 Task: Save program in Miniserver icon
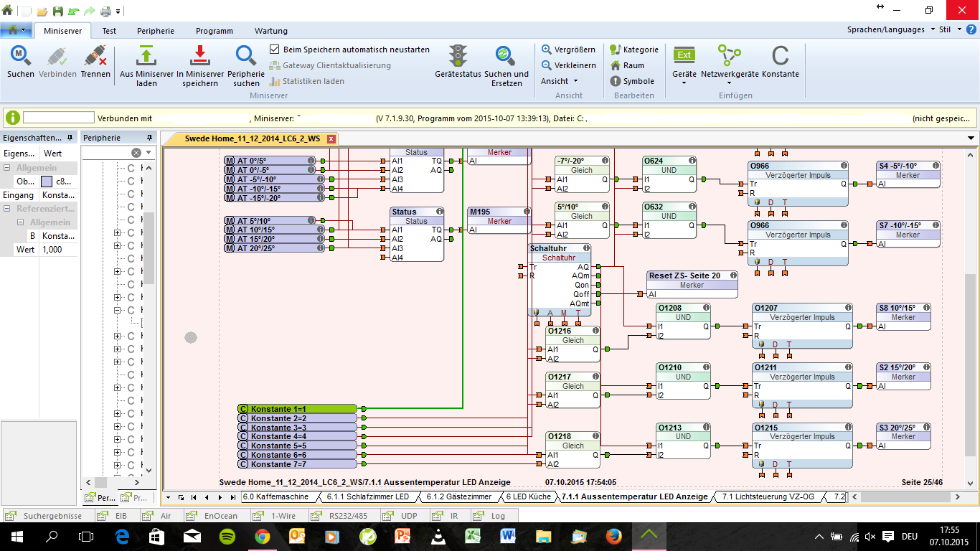(200, 57)
